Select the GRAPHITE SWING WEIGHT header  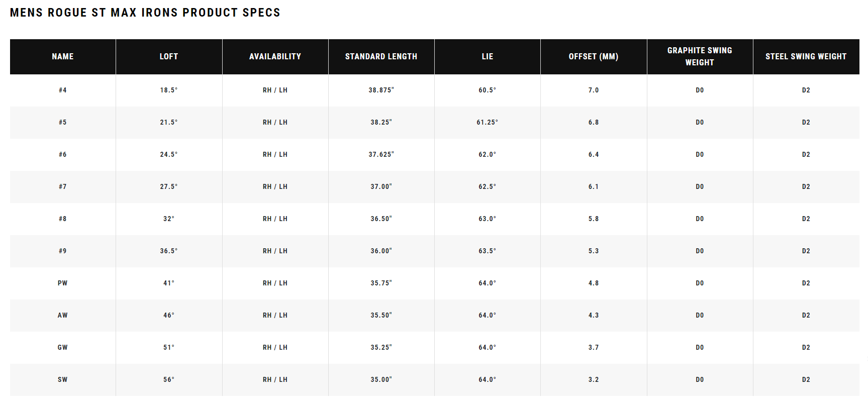click(700, 57)
